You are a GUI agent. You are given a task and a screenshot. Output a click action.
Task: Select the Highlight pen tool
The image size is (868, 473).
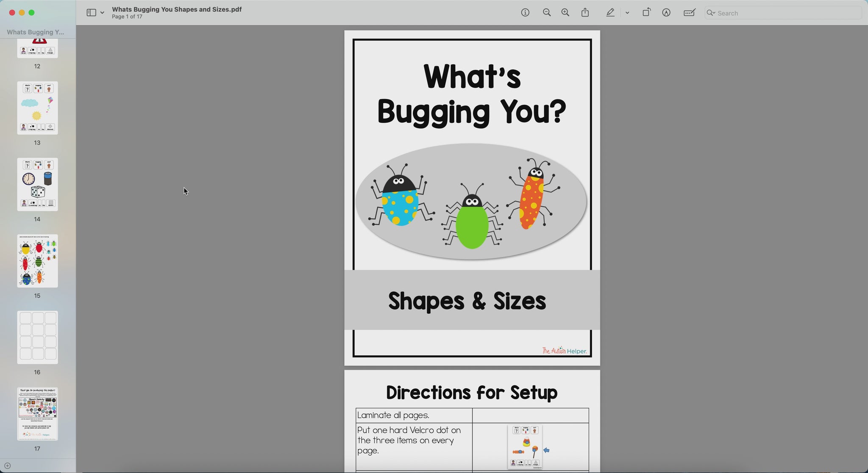[610, 13]
